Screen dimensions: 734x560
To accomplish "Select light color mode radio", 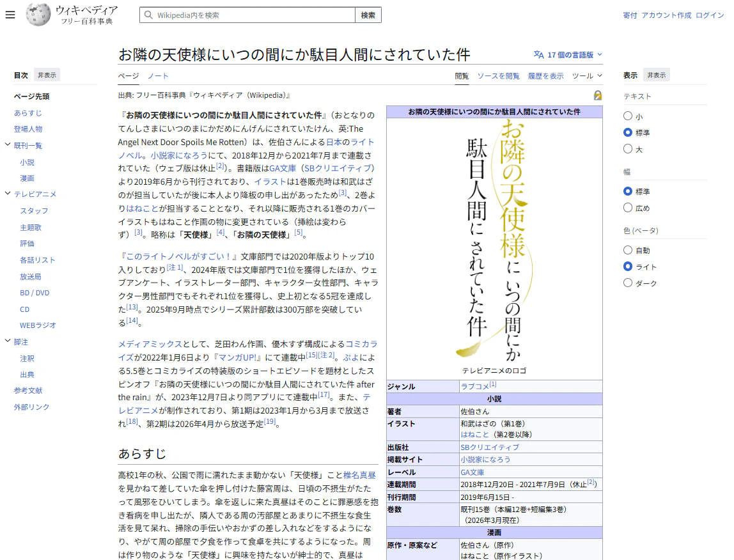I will click(628, 267).
